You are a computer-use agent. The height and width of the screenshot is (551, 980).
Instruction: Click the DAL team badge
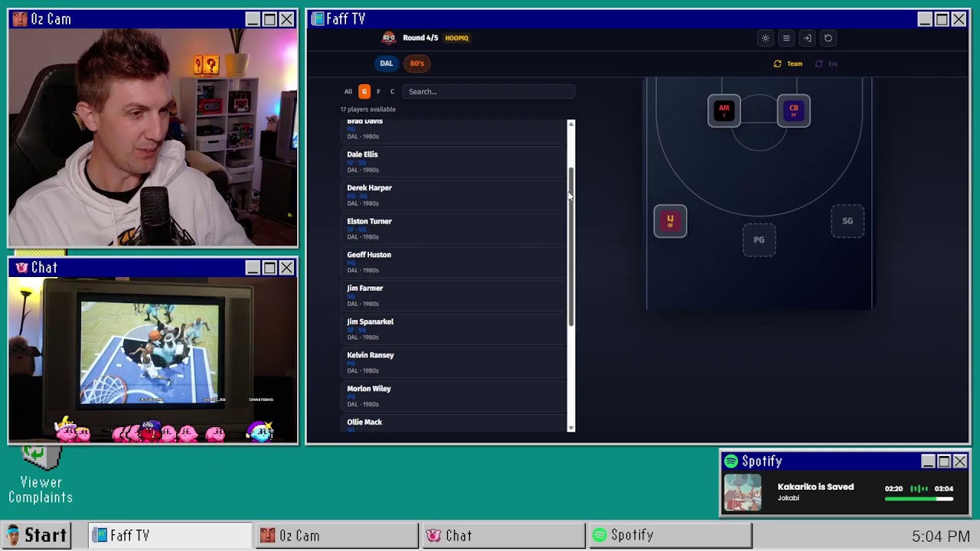click(x=387, y=64)
